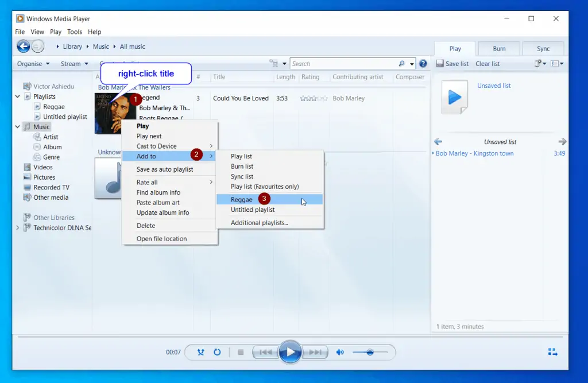This screenshot has height=383, width=588.
Task: Click the Stop playback button
Action: [x=241, y=352]
